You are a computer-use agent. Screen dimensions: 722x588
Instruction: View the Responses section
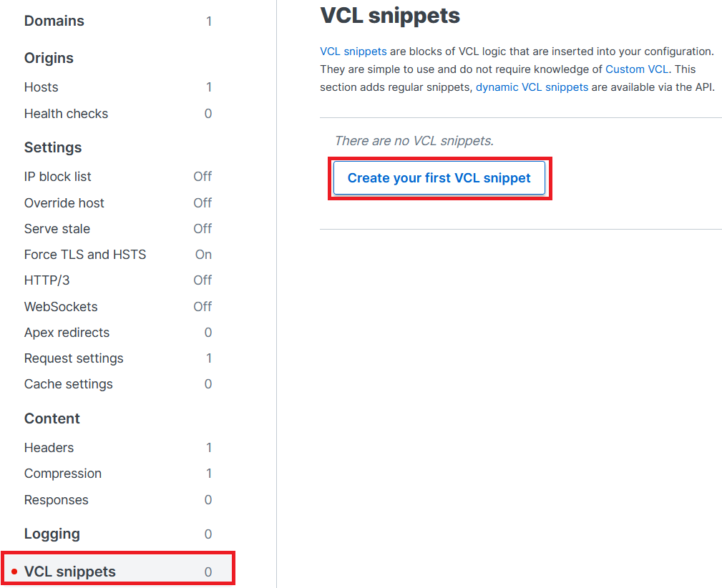click(56, 499)
